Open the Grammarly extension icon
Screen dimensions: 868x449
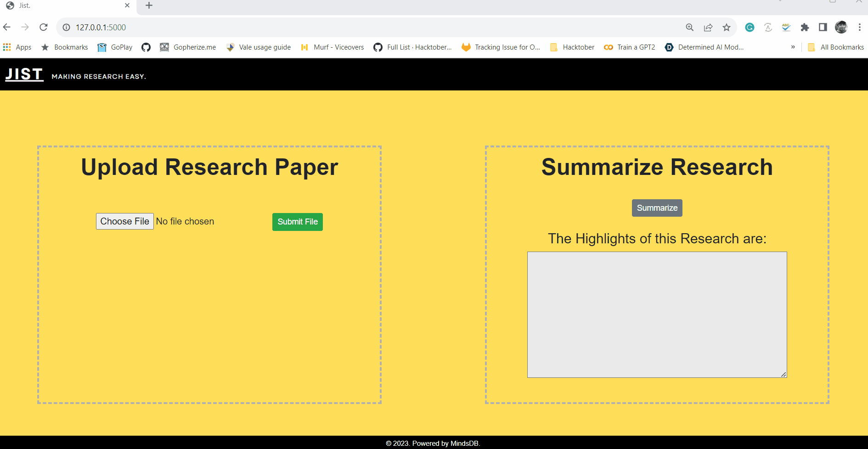[750, 28]
